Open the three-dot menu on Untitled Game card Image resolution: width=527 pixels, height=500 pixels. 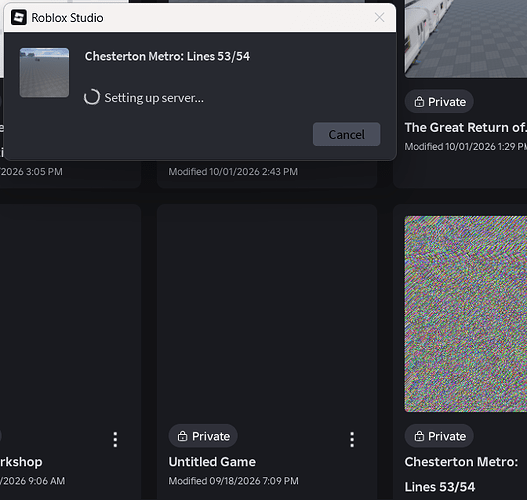352,440
